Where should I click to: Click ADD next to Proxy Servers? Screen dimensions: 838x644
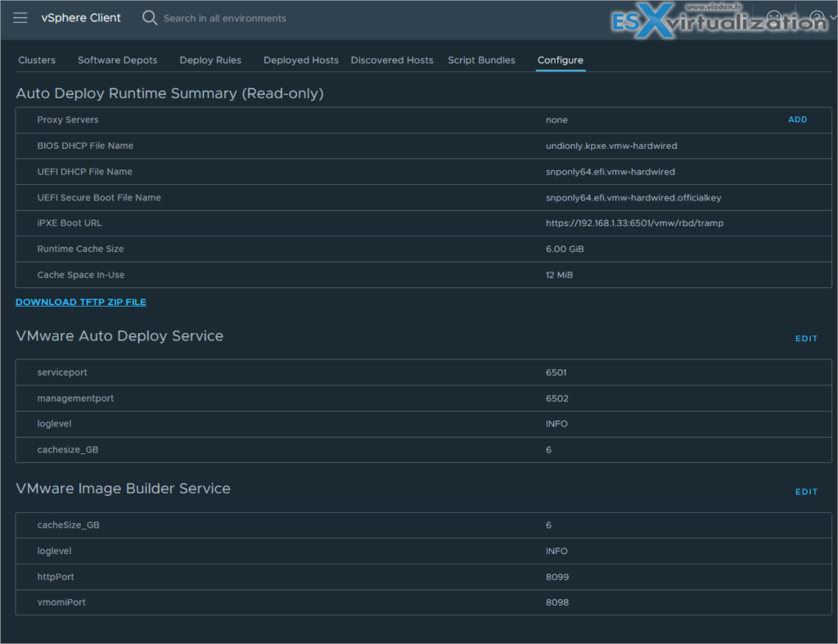[x=797, y=119]
